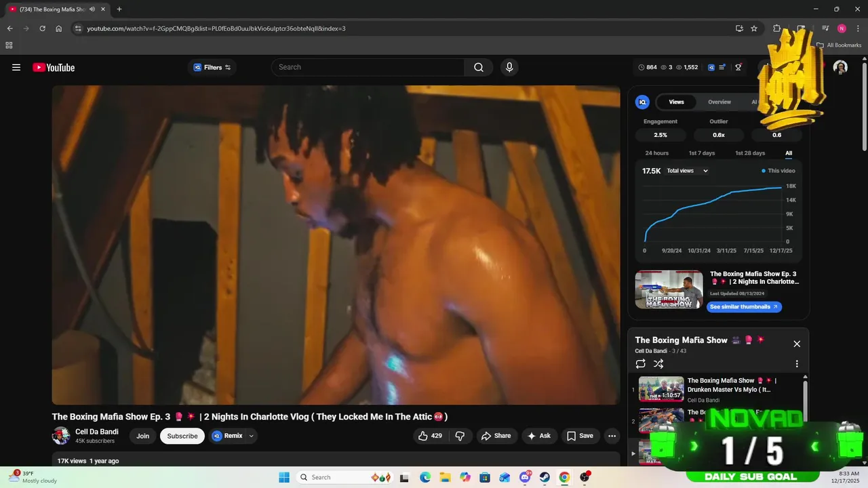Click the trophy icon in header

tap(738, 67)
